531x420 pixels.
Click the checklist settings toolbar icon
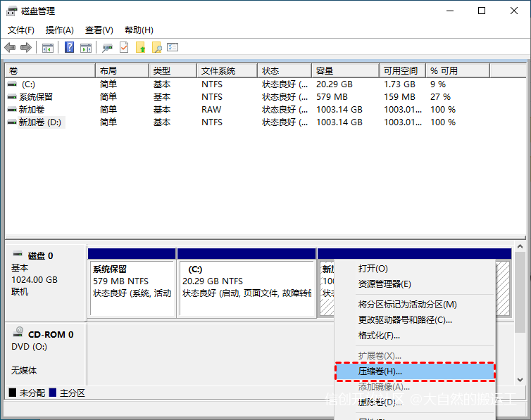coord(173,47)
